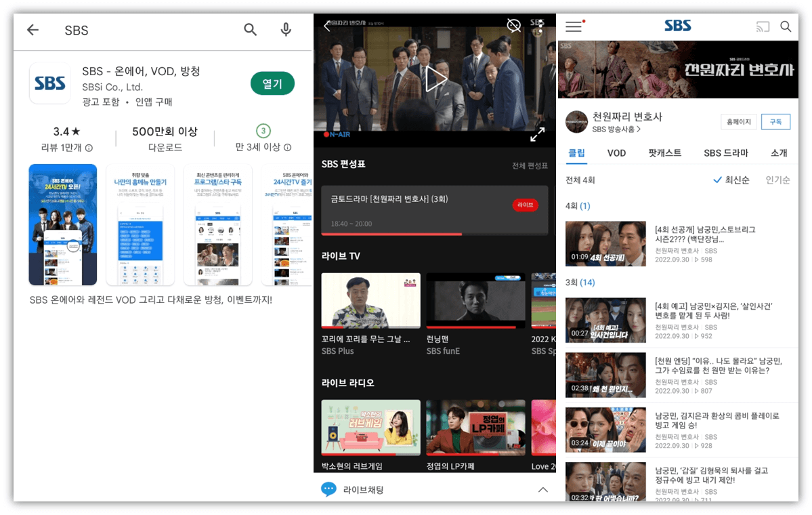
Task: Open search with the magnifier icon beside the cast icon
Action: (x=786, y=26)
